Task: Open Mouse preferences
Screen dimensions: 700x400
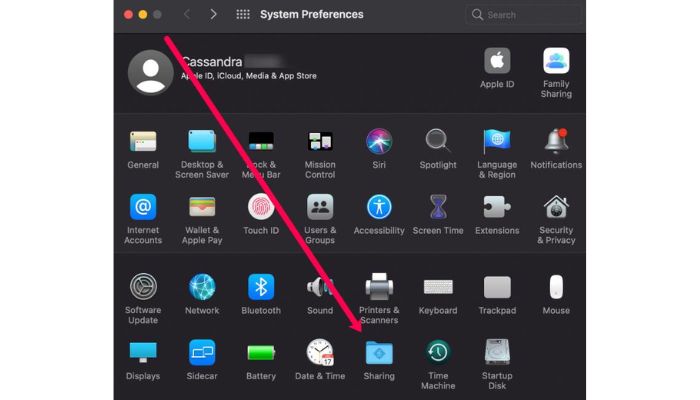Action: 556,287
